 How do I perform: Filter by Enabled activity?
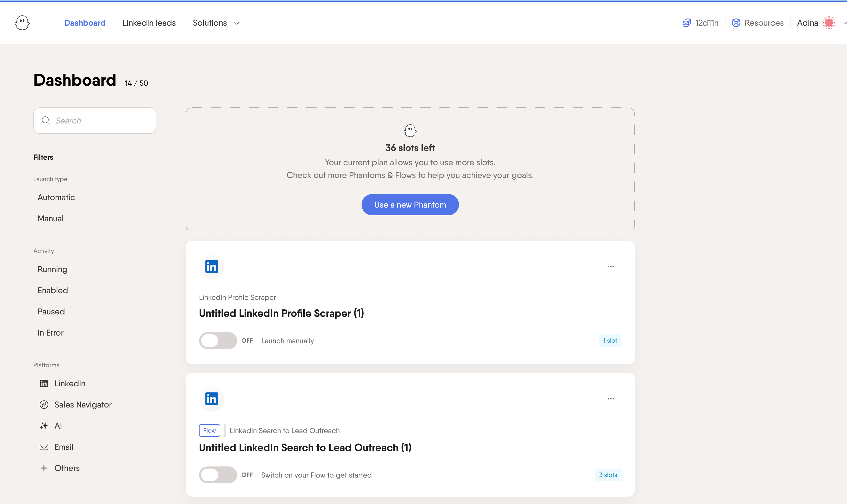pos(53,290)
